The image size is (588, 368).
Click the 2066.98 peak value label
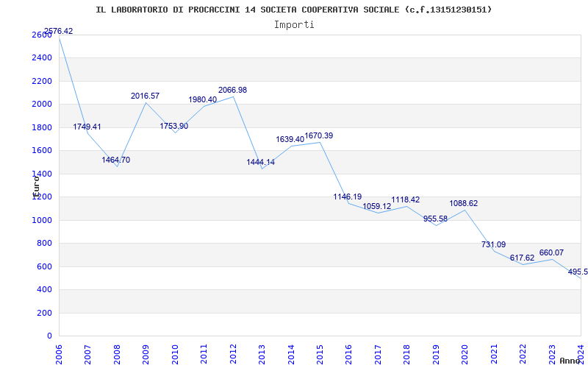232,90
